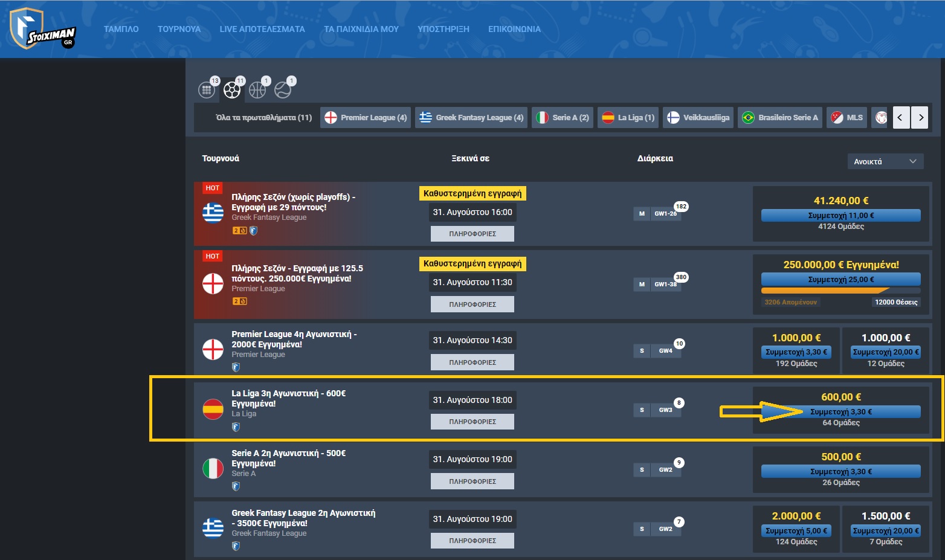This screenshot has width=945, height=560.
Task: Show more leagues with right chevron
Action: click(x=920, y=118)
